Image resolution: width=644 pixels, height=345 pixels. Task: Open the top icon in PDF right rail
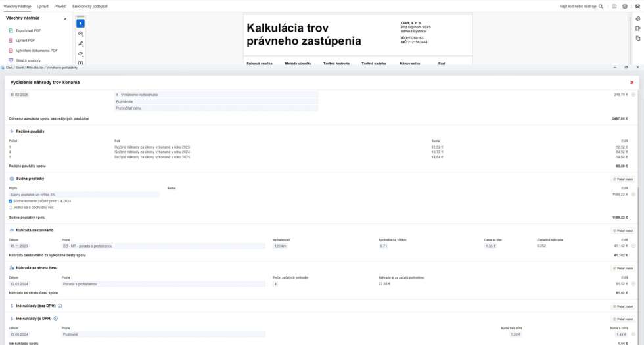638,18
